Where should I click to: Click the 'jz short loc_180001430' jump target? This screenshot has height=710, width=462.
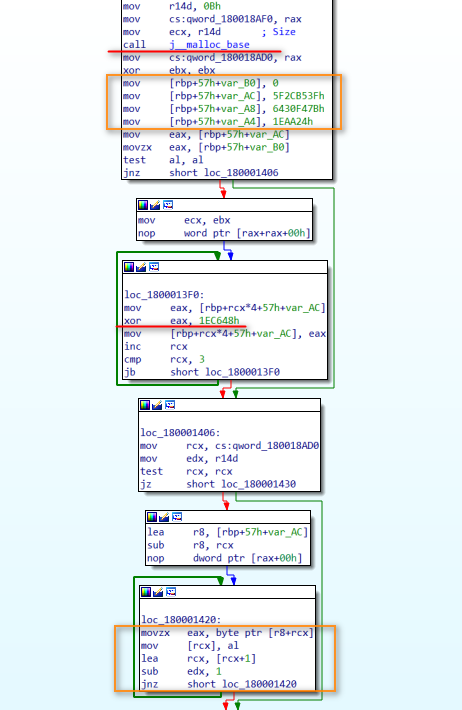point(259,484)
